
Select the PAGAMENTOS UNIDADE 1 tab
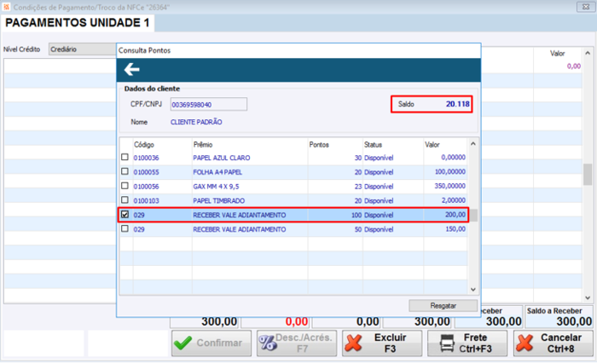[x=78, y=23]
